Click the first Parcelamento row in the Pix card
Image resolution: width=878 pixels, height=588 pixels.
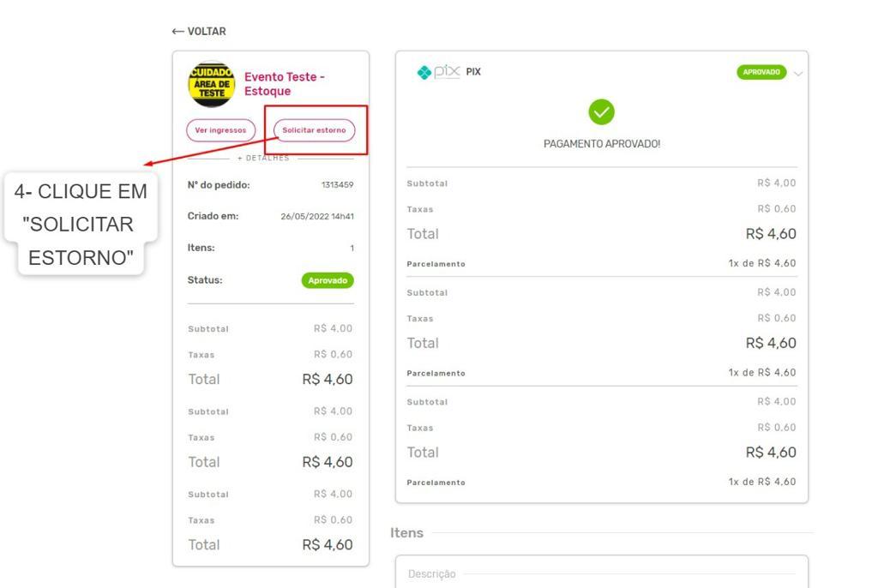(x=601, y=263)
